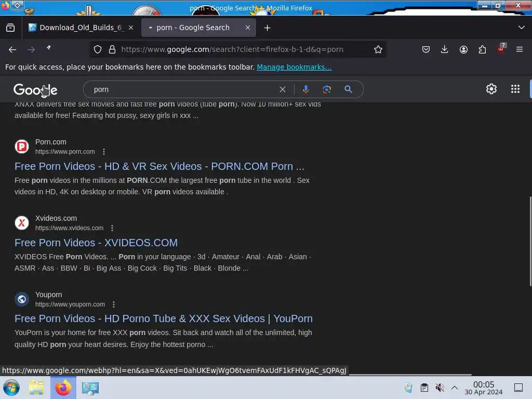Close the Download_Old_Builds_6 tab

pyautogui.click(x=131, y=28)
